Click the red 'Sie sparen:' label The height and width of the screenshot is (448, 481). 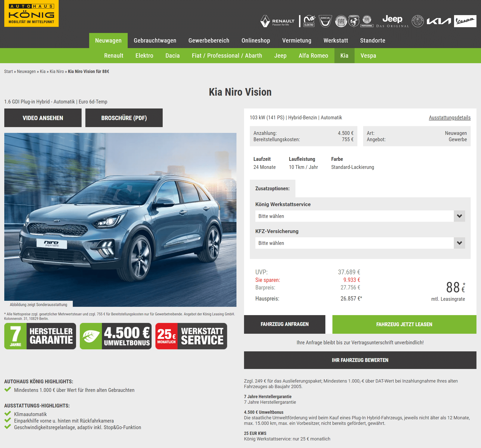click(268, 280)
